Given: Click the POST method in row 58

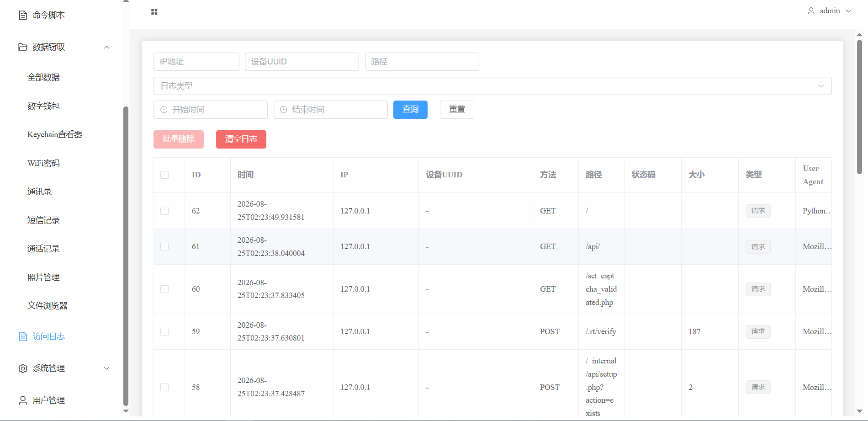Looking at the screenshot, I should (550, 388).
